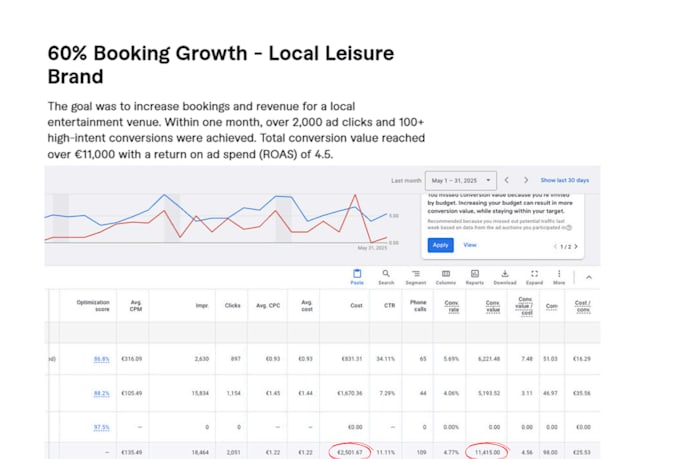
Task: Click the 60% Booking Growth heading
Action: (x=221, y=65)
